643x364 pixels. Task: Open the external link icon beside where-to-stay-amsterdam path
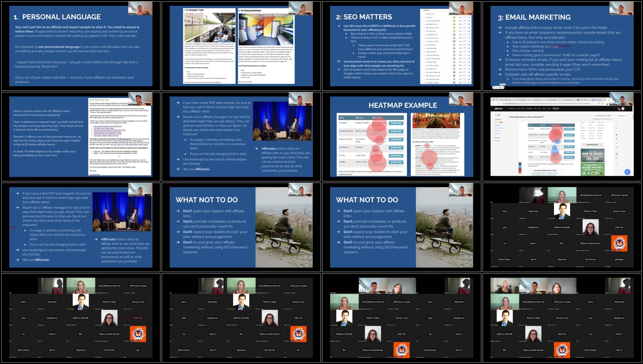[x=542, y=117]
